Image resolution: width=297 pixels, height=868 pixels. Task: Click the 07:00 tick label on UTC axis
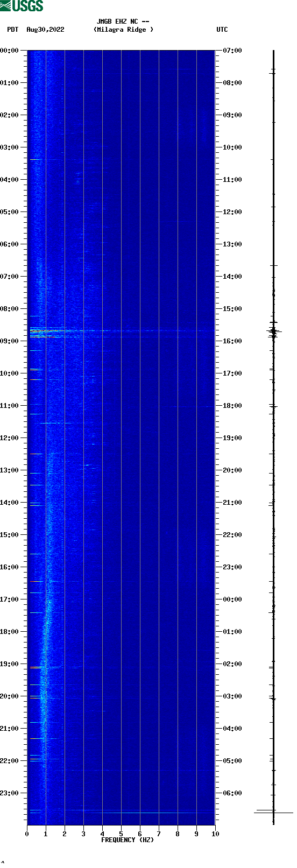[232, 50]
